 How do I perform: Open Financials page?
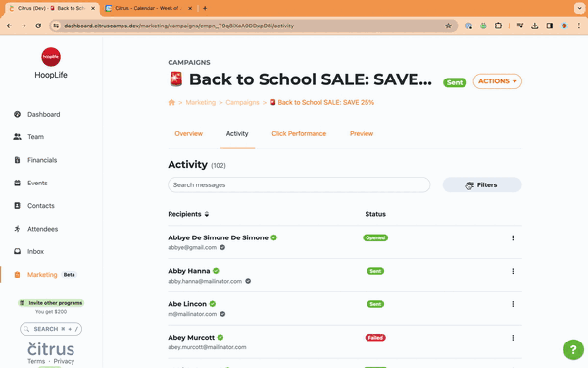coord(42,160)
